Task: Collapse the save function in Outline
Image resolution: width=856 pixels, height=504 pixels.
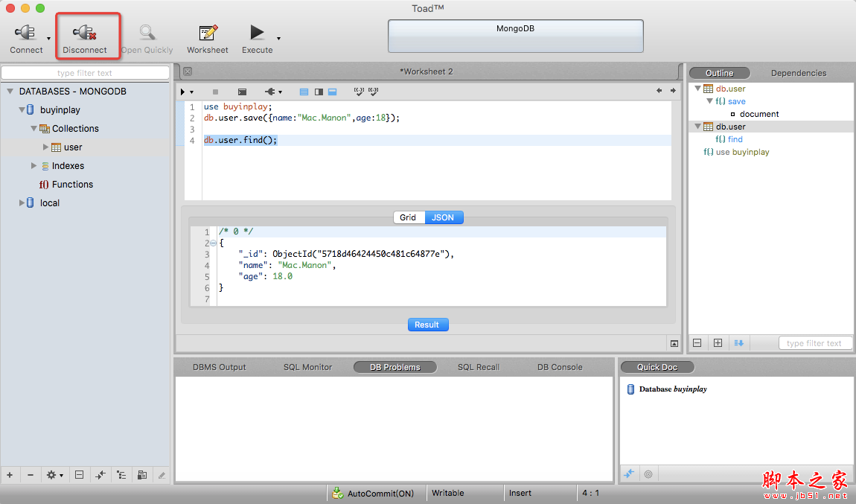Action: 709,101
